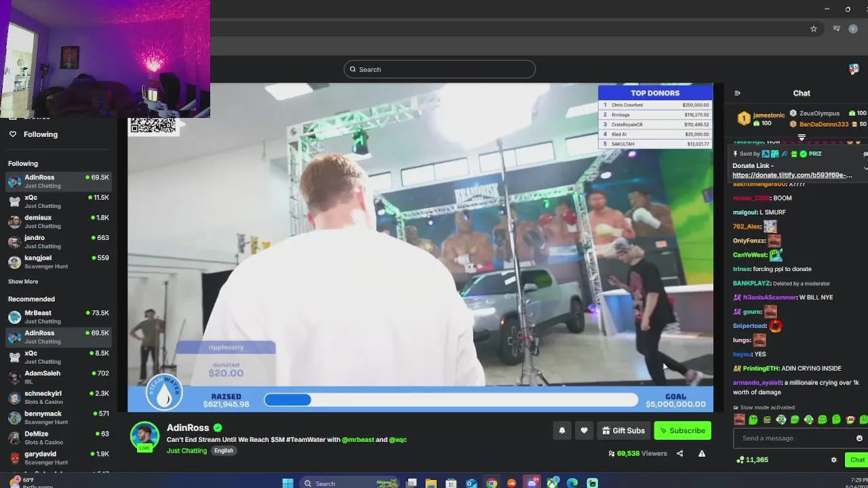Click the AdinRoss streamer avatar
The height and width of the screenshot is (488, 868).
coord(144,436)
